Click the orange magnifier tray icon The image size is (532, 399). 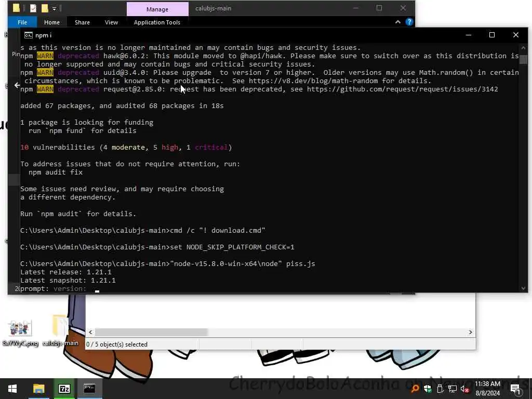[x=415, y=389]
